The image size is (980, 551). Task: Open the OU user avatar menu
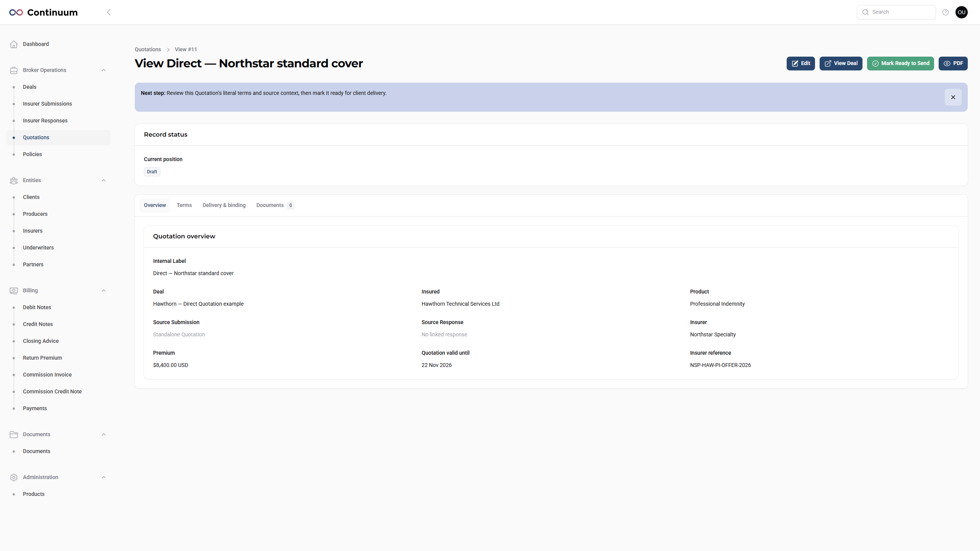pyautogui.click(x=962, y=12)
